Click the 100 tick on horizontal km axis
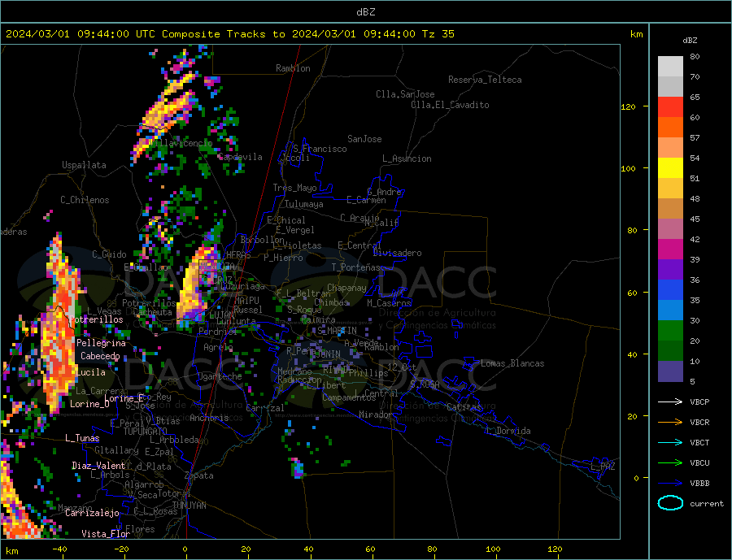 click(x=493, y=549)
